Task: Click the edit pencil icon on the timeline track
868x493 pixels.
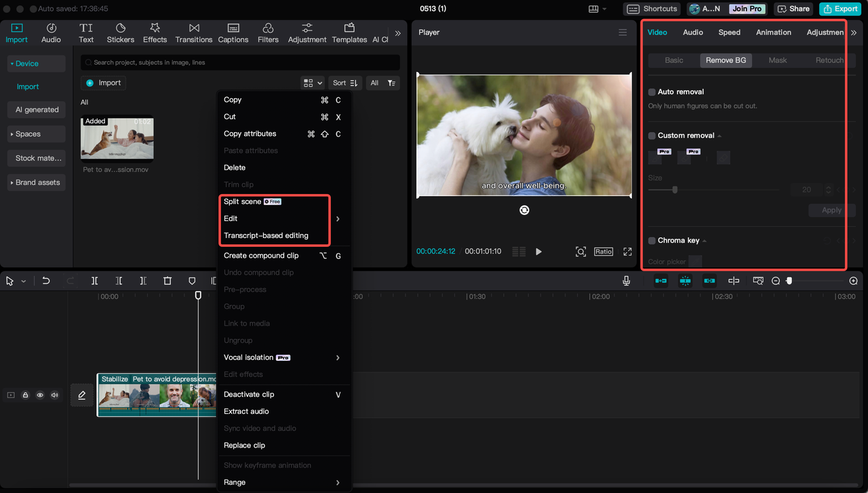Action: 81,395
